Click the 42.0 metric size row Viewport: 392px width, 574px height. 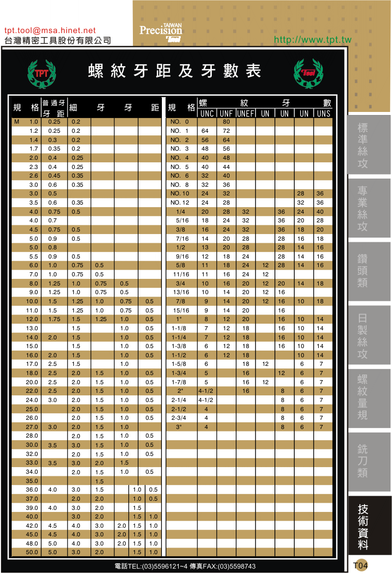point(32,526)
